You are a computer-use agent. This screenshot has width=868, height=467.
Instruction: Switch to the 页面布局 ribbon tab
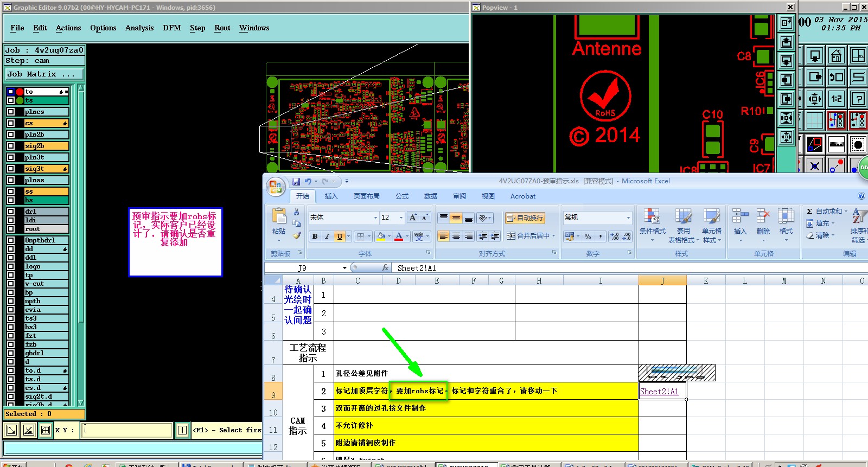pyautogui.click(x=367, y=196)
